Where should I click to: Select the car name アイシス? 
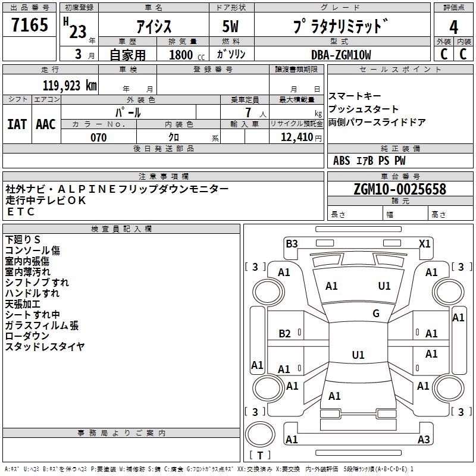tap(154, 26)
